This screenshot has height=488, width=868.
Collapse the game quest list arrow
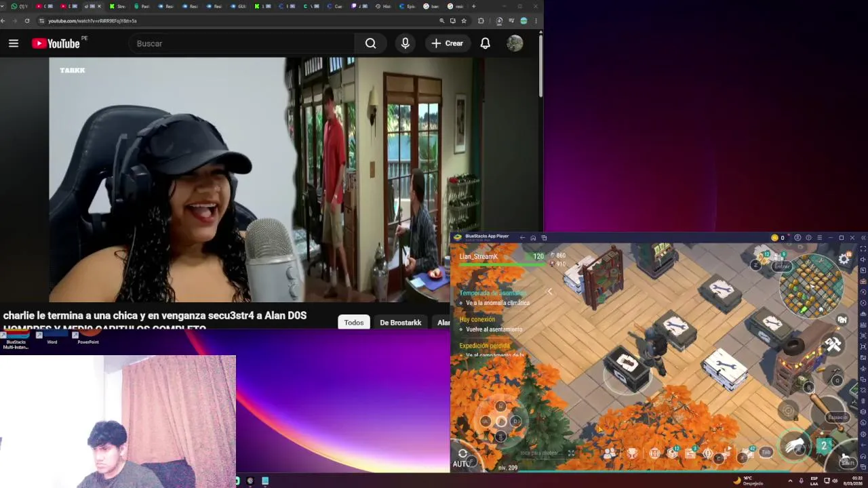click(x=549, y=292)
